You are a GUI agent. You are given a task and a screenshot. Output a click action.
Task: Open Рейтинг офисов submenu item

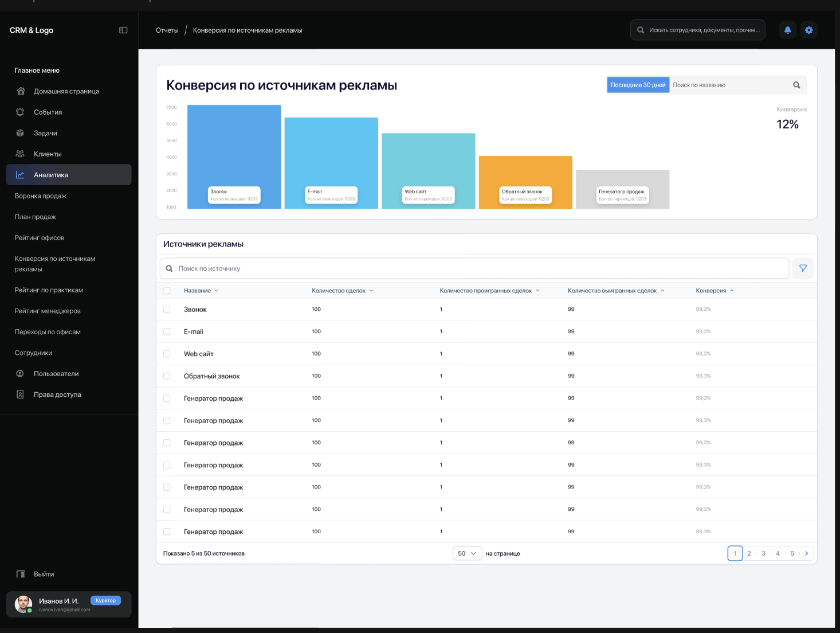click(x=40, y=238)
